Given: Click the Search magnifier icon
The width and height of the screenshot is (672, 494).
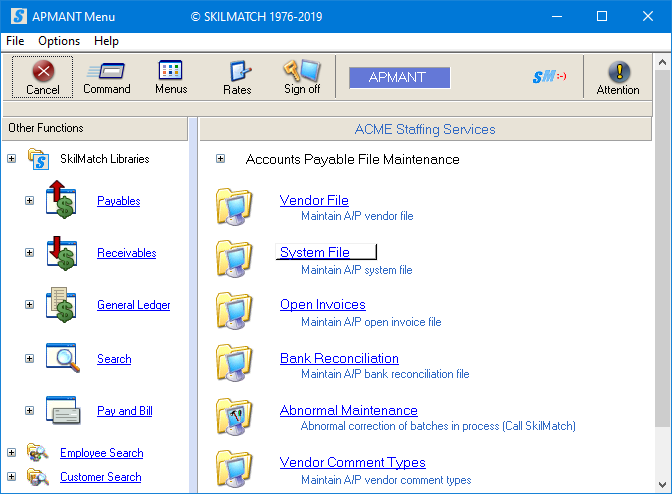Looking at the screenshot, I should pyautogui.click(x=63, y=358).
